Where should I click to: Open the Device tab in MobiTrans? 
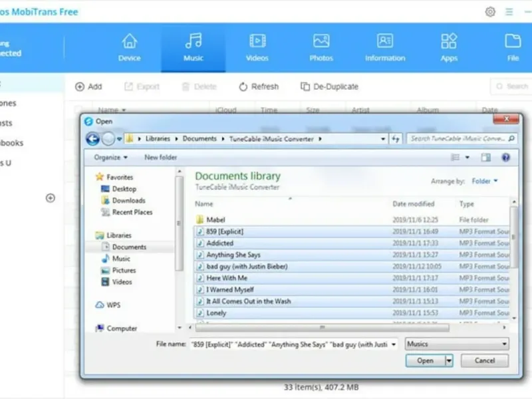[x=129, y=47]
